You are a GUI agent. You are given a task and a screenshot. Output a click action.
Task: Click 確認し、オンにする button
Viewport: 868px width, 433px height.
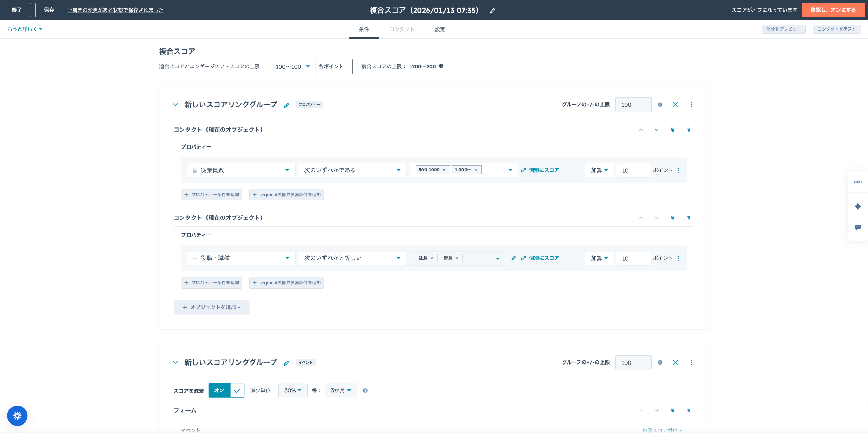coord(833,10)
